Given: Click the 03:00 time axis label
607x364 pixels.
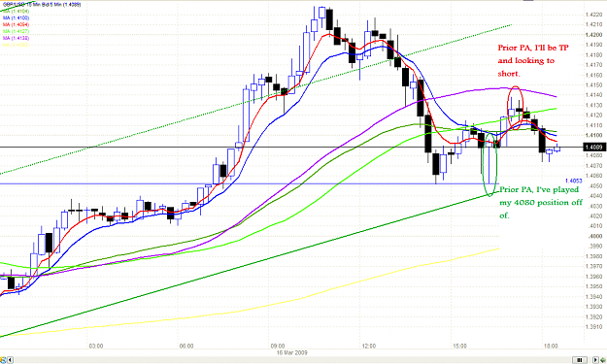Looking at the screenshot, I should 95,346.
